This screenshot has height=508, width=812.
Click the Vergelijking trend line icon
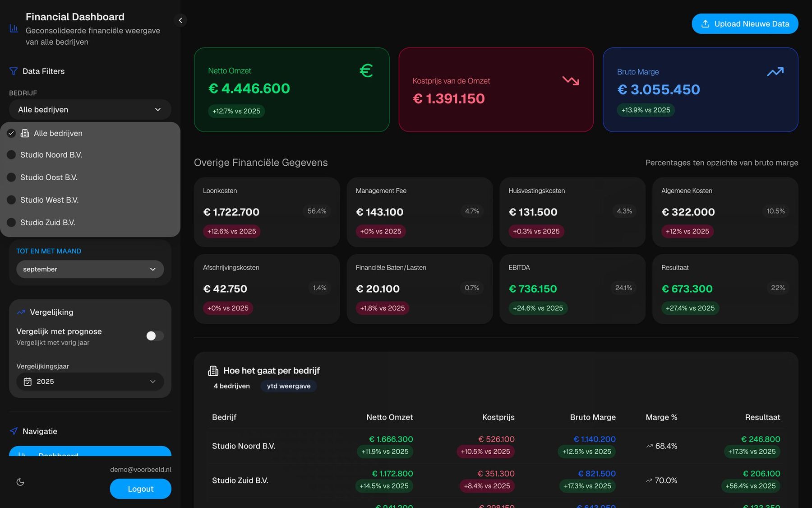(21, 312)
